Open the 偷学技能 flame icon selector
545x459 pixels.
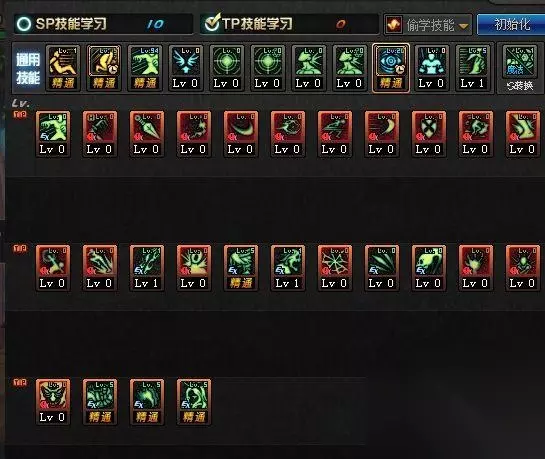[394, 25]
